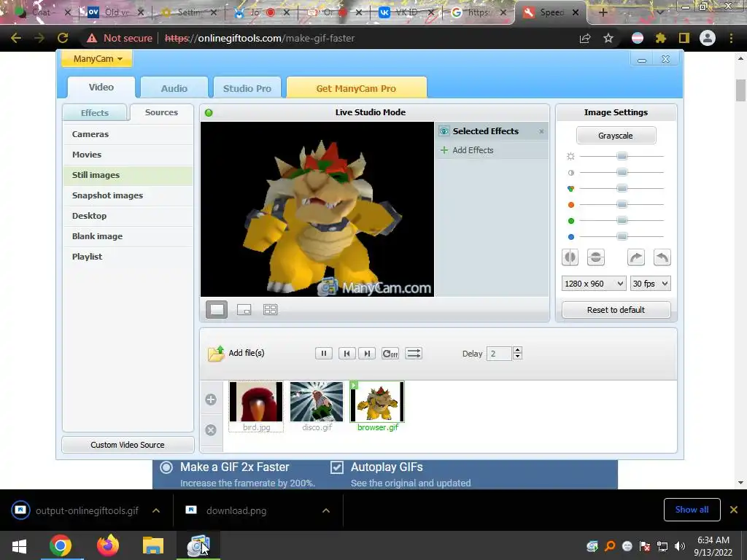Select Still images source
This screenshot has height=560, width=747.
point(128,175)
